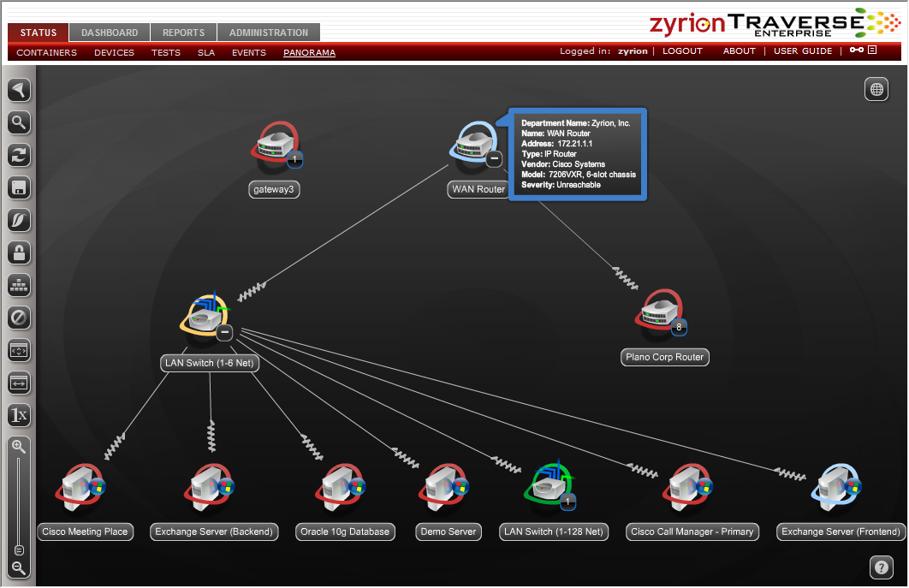Zoom in with the plus magnifier
The image size is (909, 588).
click(x=19, y=447)
